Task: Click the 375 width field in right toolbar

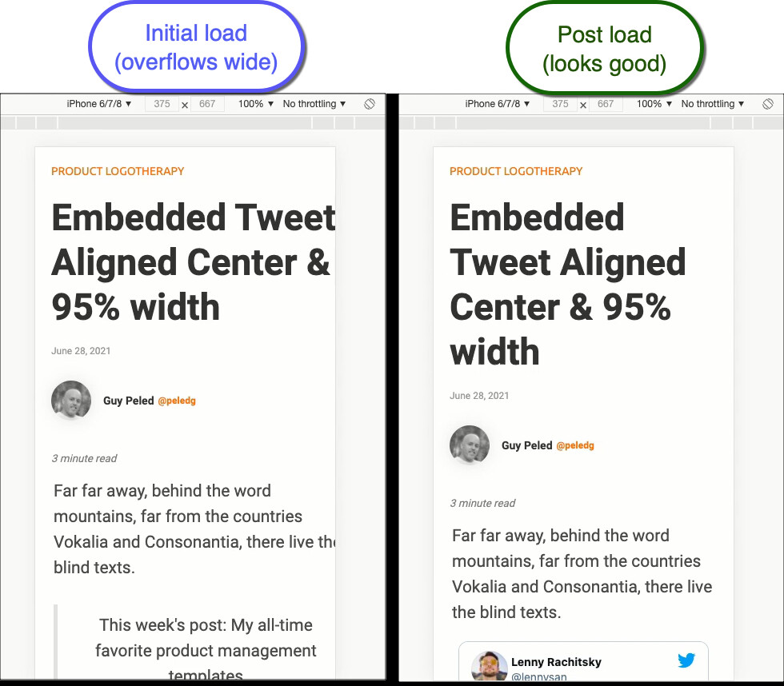Action: click(x=560, y=104)
